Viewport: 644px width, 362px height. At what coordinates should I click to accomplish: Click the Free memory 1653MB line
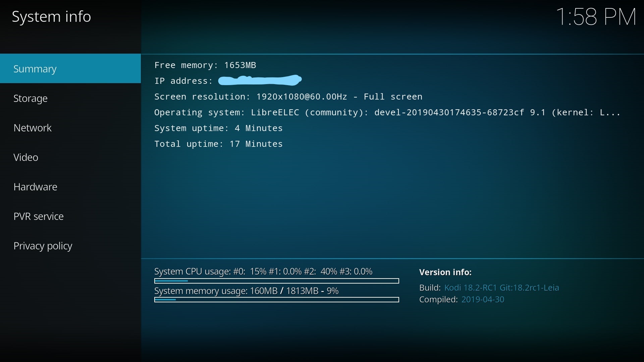pyautogui.click(x=205, y=65)
